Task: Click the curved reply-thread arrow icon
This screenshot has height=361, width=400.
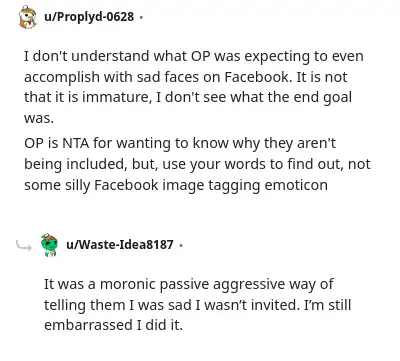Action: (x=24, y=246)
